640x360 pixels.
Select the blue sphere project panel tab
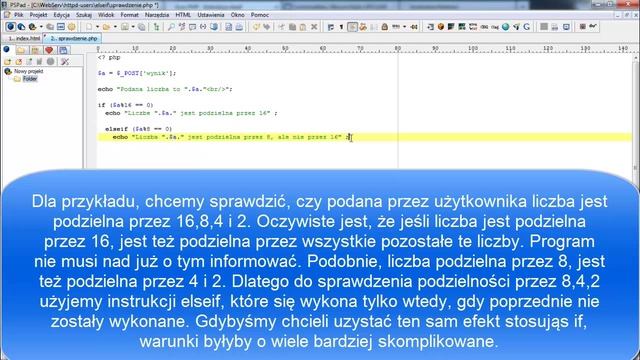7,50
